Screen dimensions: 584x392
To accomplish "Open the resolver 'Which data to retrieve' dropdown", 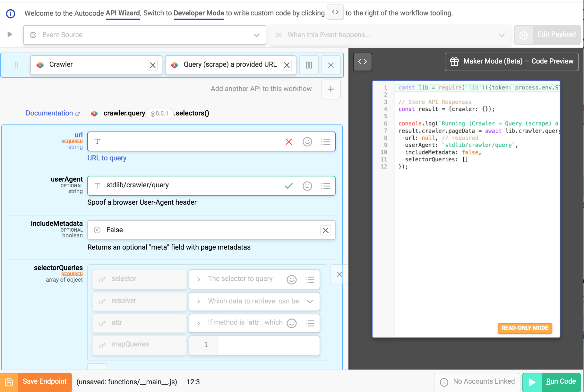I will click(x=254, y=301).
